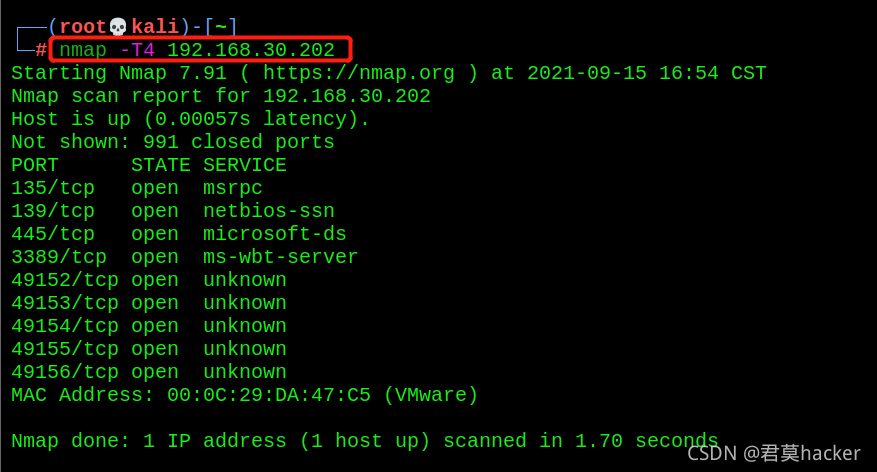Click the 49156/tcp port entry
The image size is (877, 472).
(149, 371)
